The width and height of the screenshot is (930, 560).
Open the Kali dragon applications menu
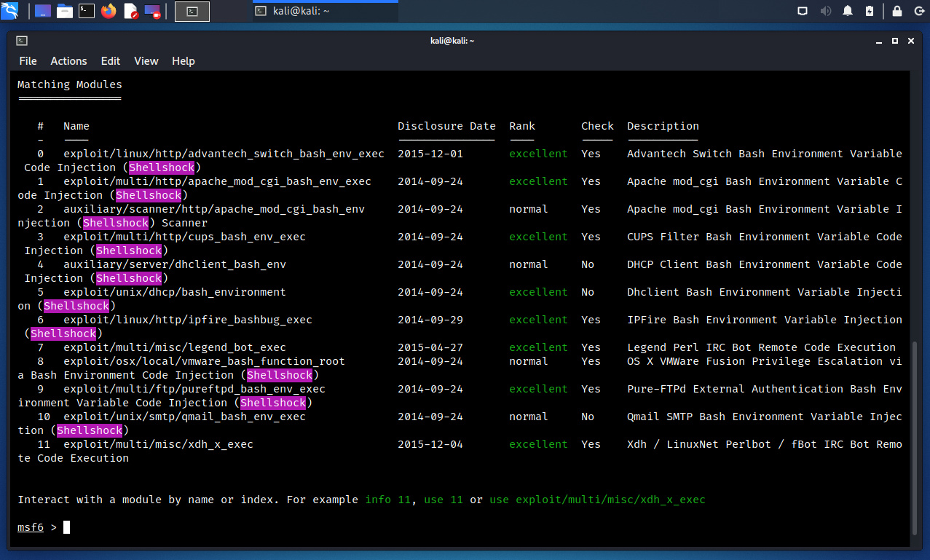[10, 11]
